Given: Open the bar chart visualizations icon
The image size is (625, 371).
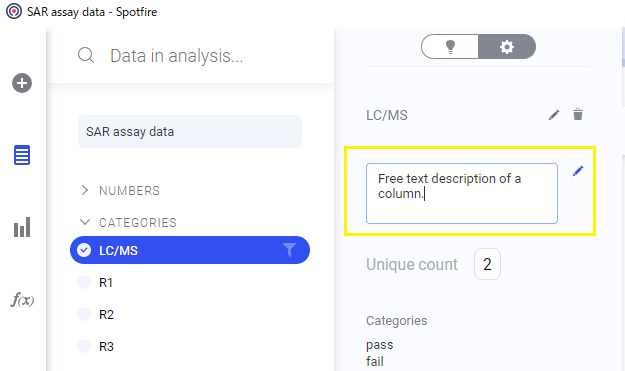Looking at the screenshot, I should click(22, 227).
